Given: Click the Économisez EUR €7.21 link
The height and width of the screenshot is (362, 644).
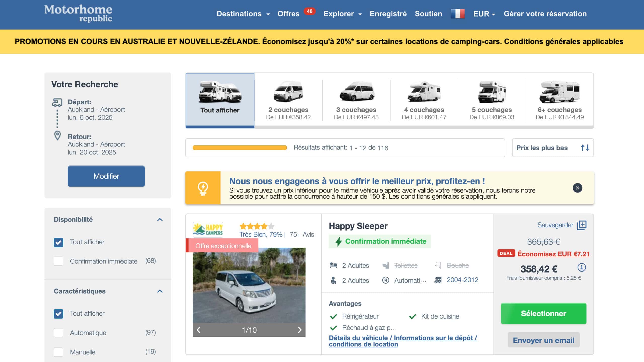Looking at the screenshot, I should pos(553,254).
